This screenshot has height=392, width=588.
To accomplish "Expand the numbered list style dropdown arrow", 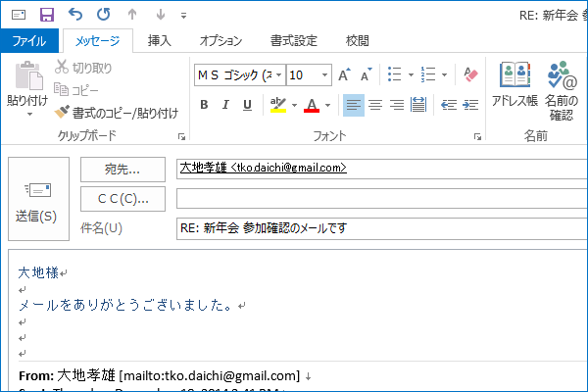I will click(444, 75).
